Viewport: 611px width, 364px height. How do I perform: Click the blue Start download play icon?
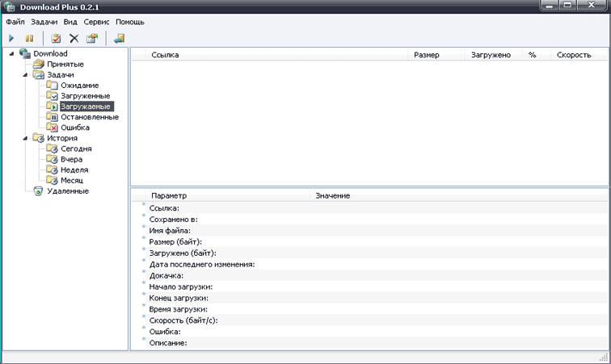[x=11, y=38]
